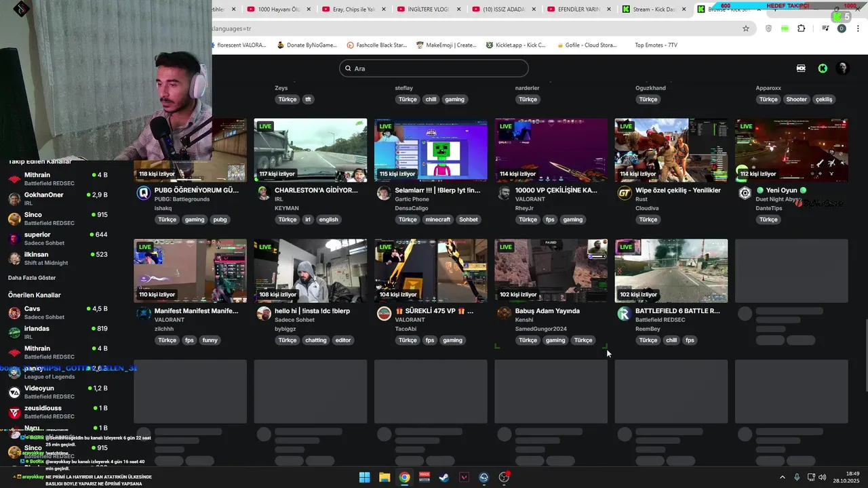
Task: Open OBS Studio from taskbar
Action: (x=504, y=477)
